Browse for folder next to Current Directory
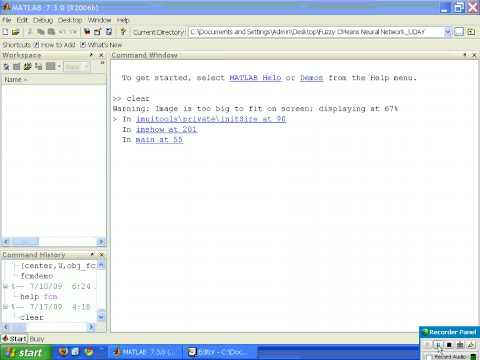 tap(459, 32)
